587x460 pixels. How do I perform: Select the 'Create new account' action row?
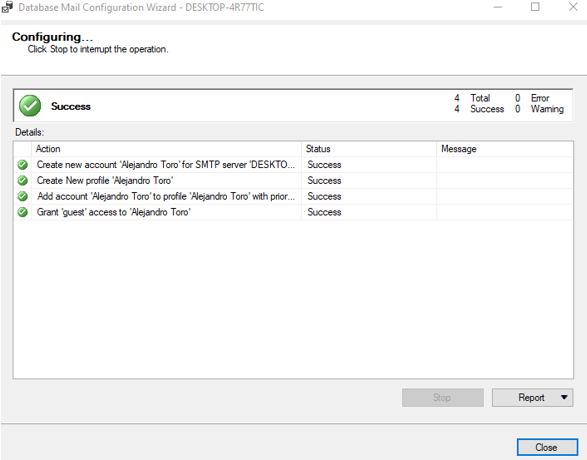pyautogui.click(x=293, y=165)
